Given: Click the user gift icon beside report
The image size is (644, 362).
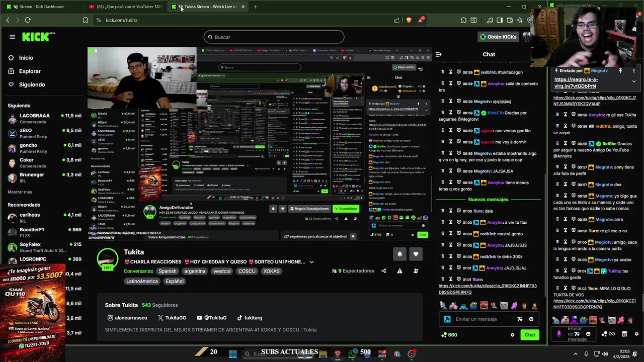Looking at the screenshot, I should (416, 271).
